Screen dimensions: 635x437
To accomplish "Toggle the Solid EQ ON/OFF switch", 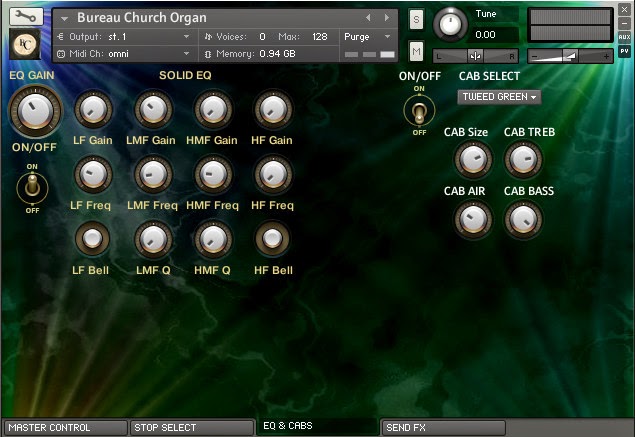I will point(32,187).
